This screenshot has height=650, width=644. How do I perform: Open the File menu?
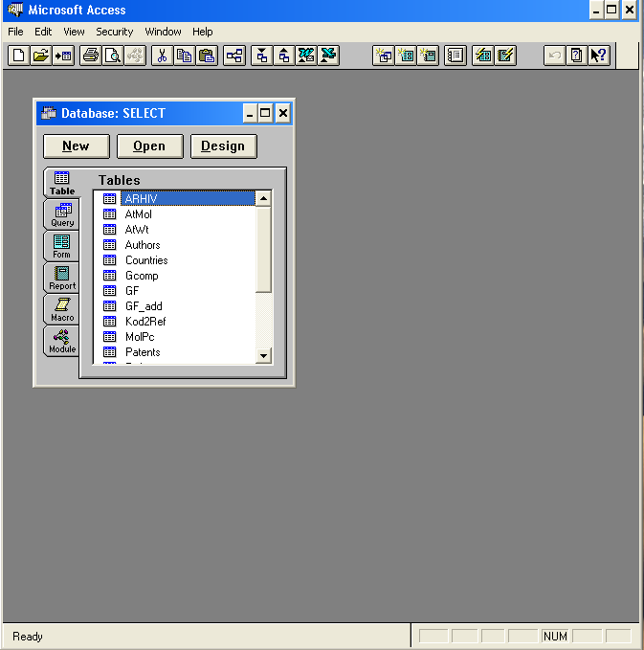click(x=15, y=32)
